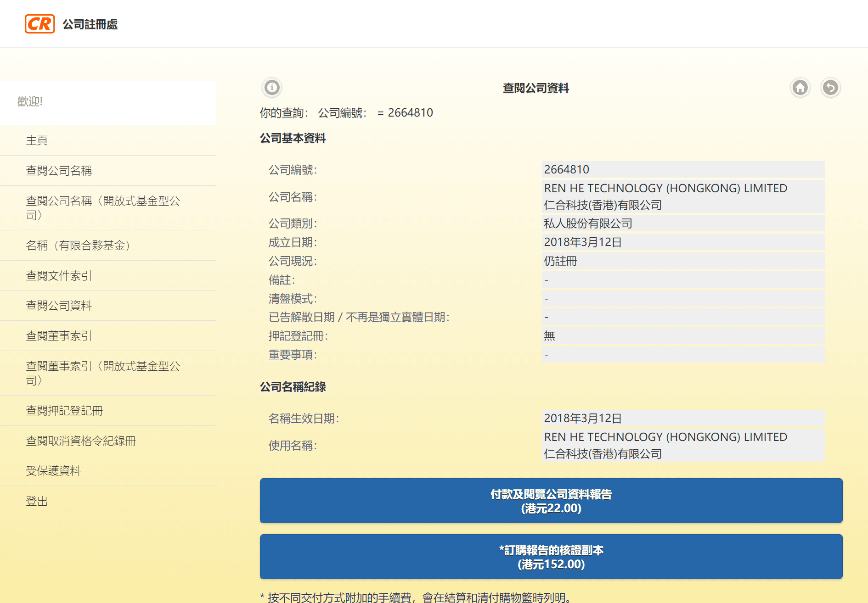Click the 重要事項 label
The width and height of the screenshot is (868, 603).
(x=293, y=355)
